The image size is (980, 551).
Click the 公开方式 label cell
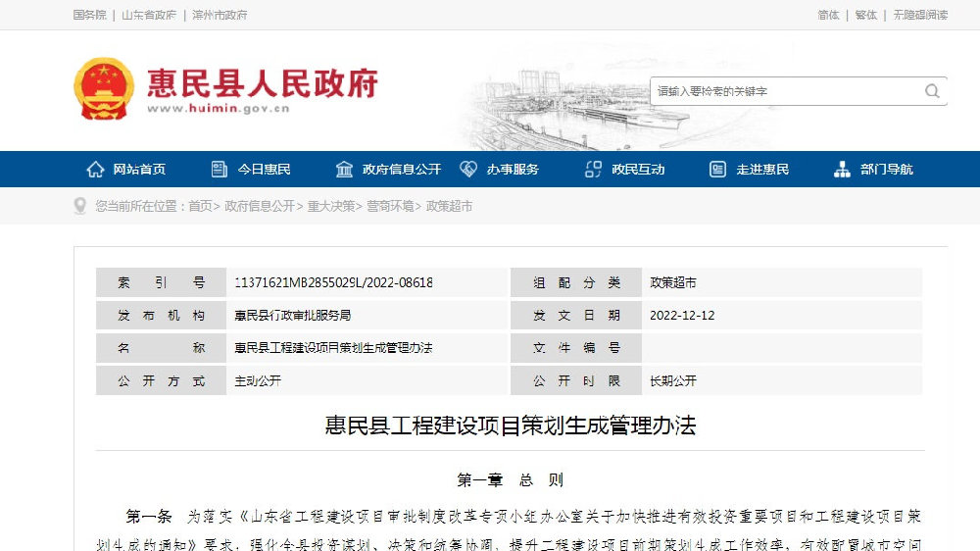(162, 380)
